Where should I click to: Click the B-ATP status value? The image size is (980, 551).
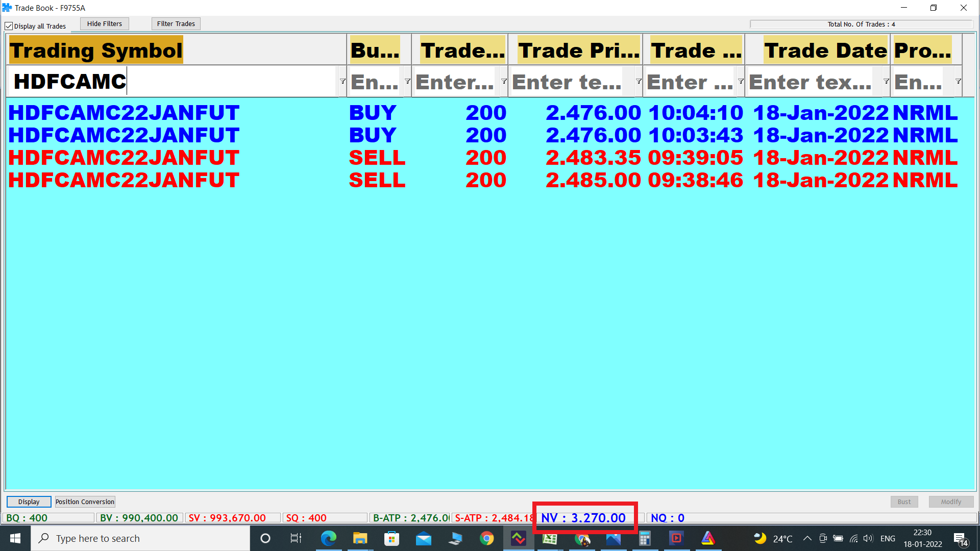pyautogui.click(x=411, y=518)
